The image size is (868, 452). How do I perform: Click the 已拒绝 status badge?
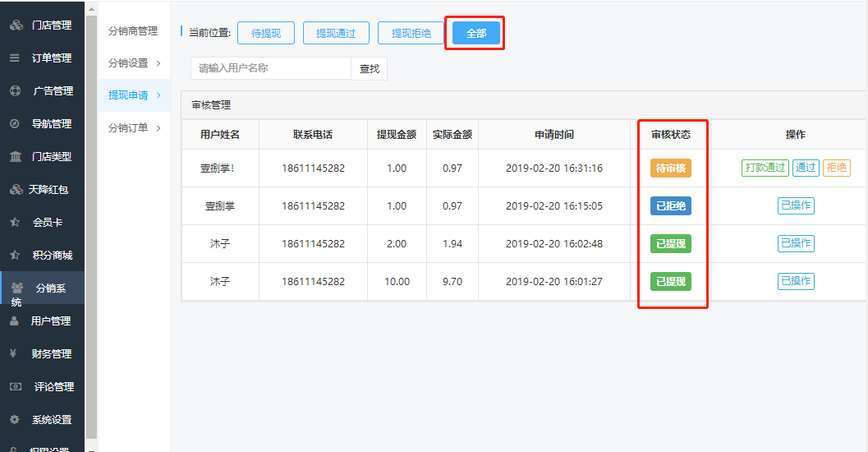[x=670, y=206]
